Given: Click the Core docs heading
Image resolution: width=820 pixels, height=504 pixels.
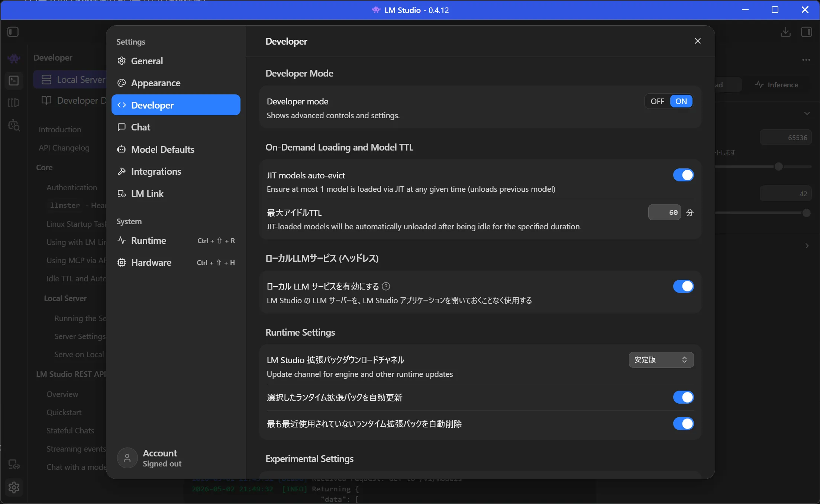Looking at the screenshot, I should pyautogui.click(x=44, y=168).
